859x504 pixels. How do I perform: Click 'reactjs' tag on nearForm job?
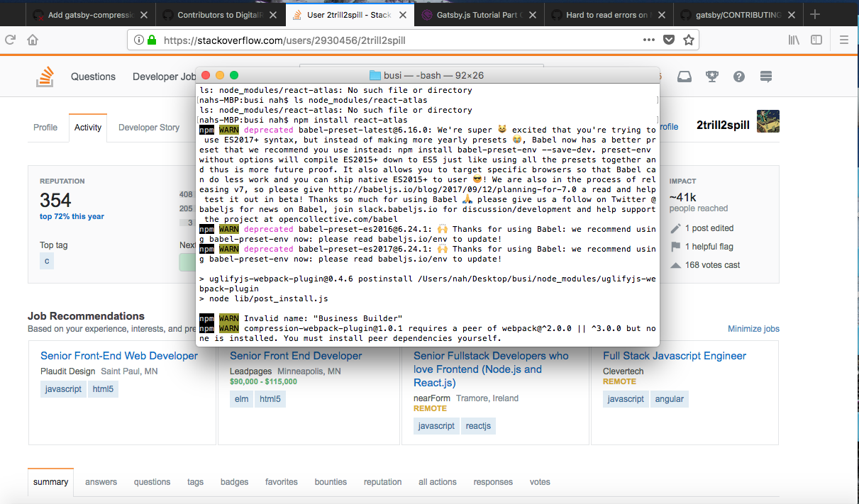click(x=478, y=426)
